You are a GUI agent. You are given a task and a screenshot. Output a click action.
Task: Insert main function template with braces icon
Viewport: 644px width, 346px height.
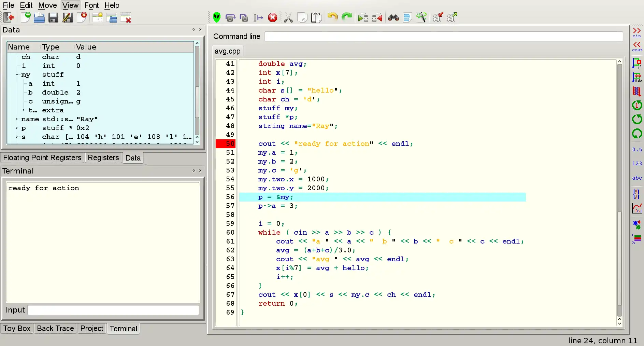coord(636,194)
